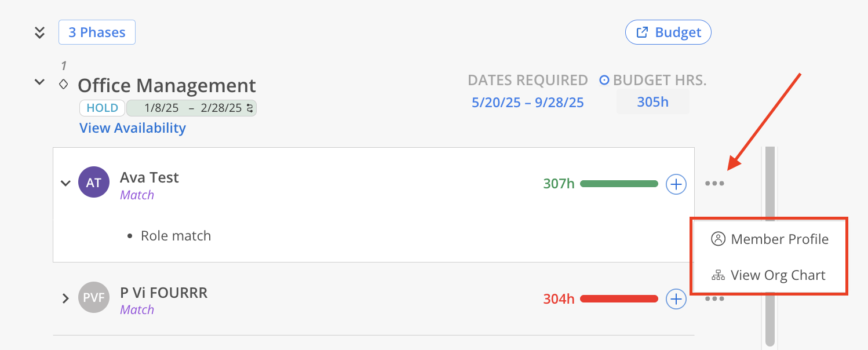This screenshot has width=868, height=350.
Task: Expand P Vi FOURRR match details
Action: 65,298
